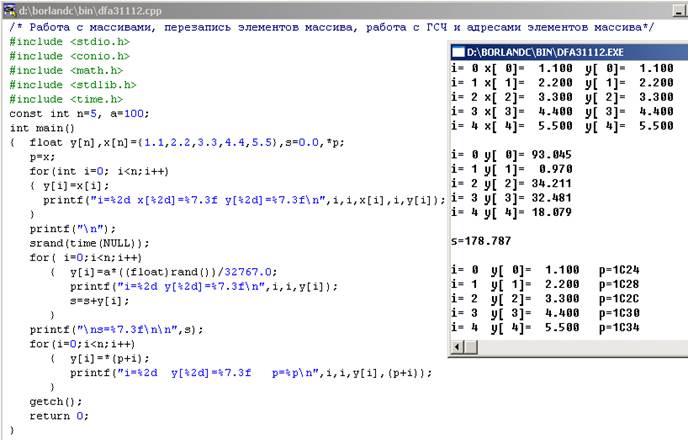Viewport: 688px width, 440px height.
Task: Click the p=1C24 address in console
Action: pos(619,270)
